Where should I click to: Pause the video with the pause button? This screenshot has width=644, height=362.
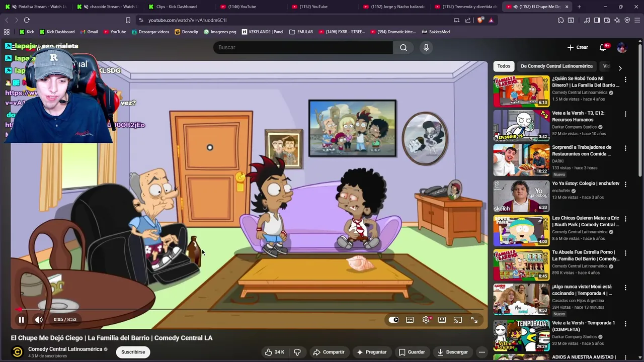coord(21,320)
